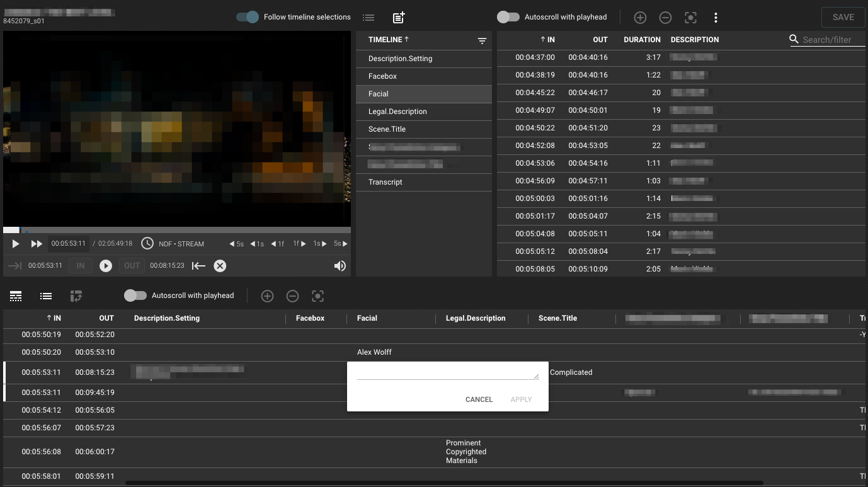
Task: Switch to the multi-column grid view
Action: point(16,296)
